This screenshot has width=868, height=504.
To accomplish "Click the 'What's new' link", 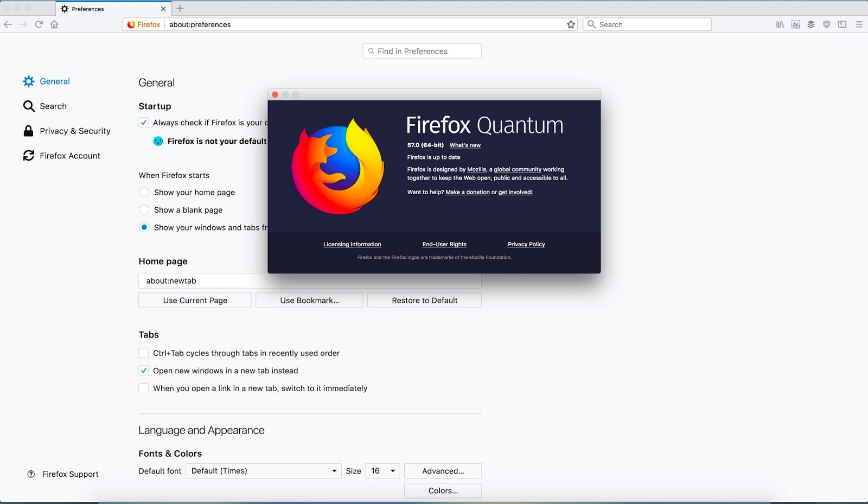I will 465,145.
